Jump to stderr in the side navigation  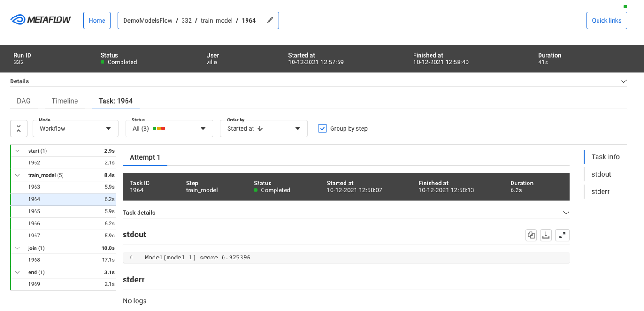[x=600, y=191]
